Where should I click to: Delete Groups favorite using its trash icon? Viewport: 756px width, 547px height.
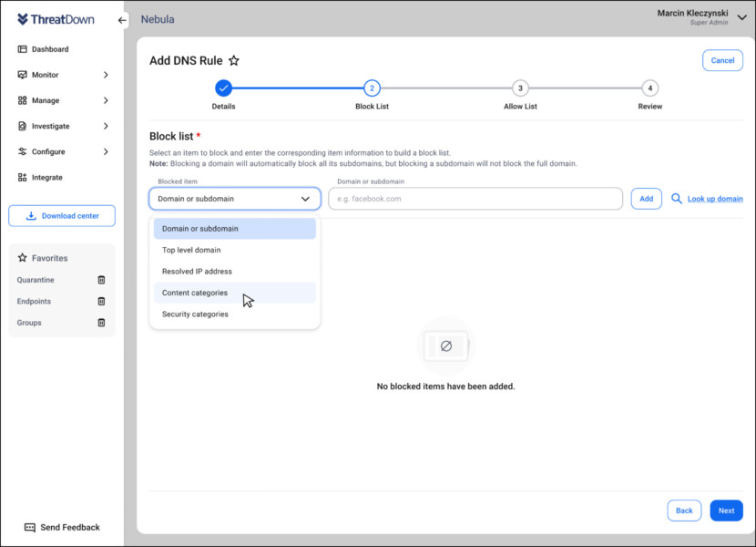pyautogui.click(x=99, y=323)
